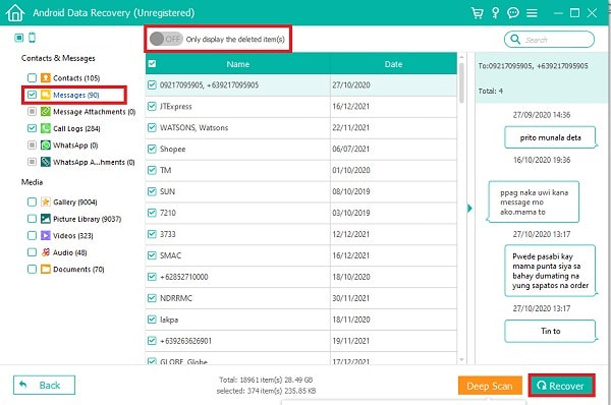Click the Picture Library icon
This screenshot has height=405, width=611.
pyautogui.click(x=46, y=219)
